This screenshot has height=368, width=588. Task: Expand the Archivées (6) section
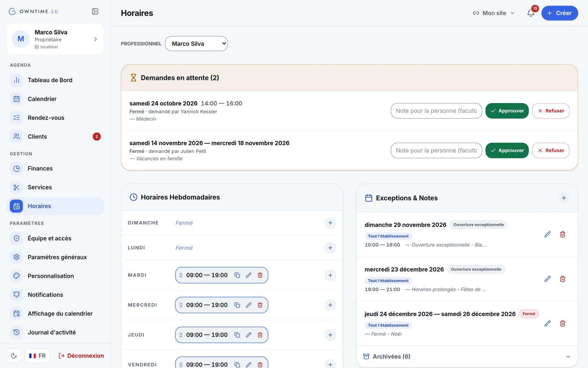pos(467,357)
